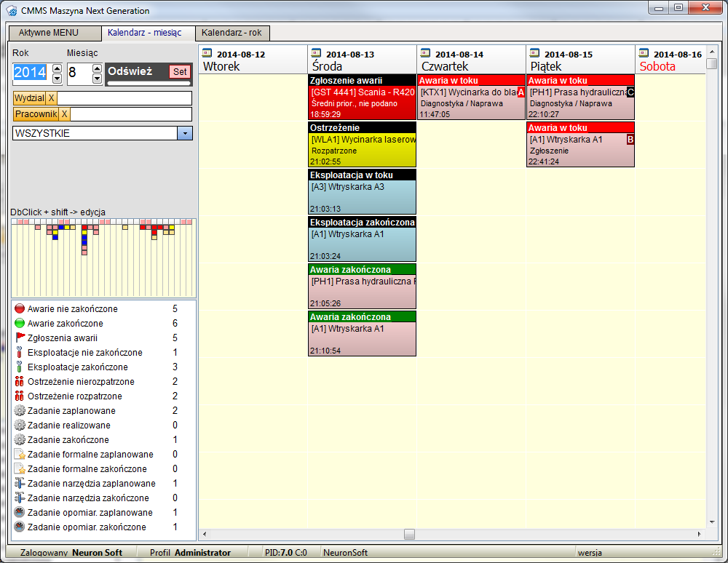Select 'Awaria w toku' PH1 Prasa event on Piątek

tap(580, 97)
